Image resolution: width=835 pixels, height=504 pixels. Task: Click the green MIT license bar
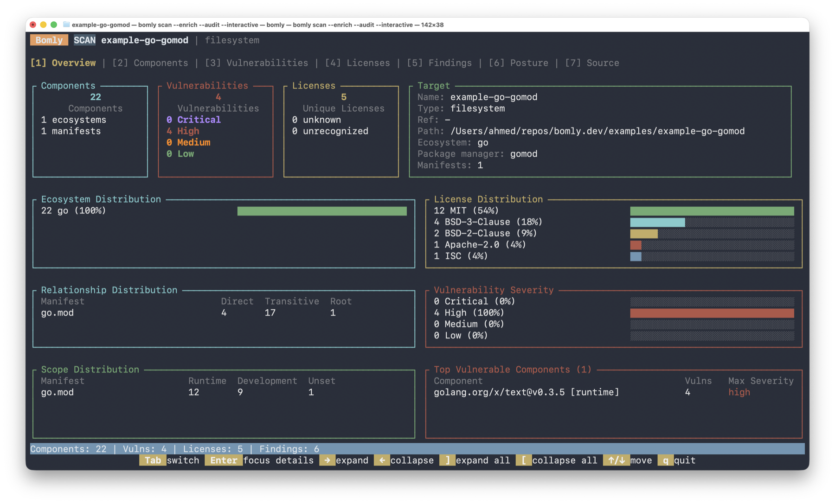point(712,211)
